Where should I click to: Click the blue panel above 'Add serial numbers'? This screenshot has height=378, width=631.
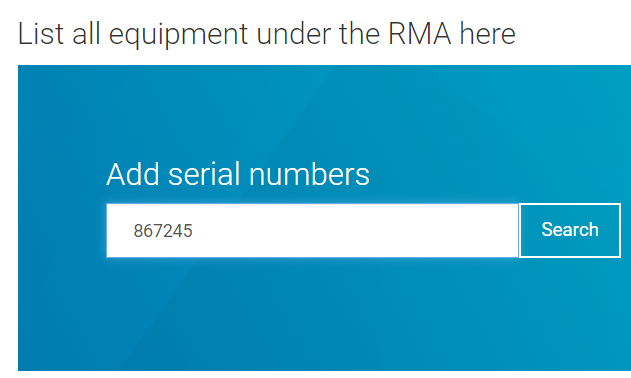[x=324, y=111]
